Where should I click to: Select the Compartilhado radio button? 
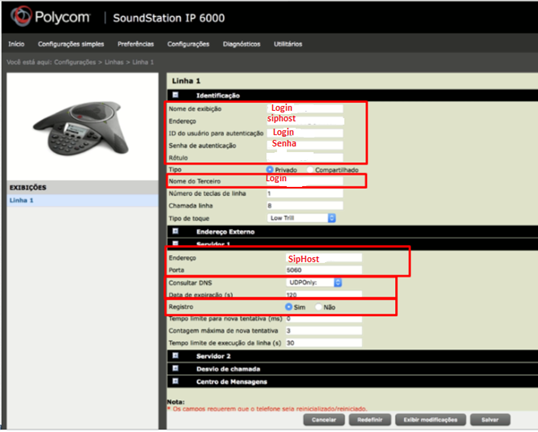310,170
